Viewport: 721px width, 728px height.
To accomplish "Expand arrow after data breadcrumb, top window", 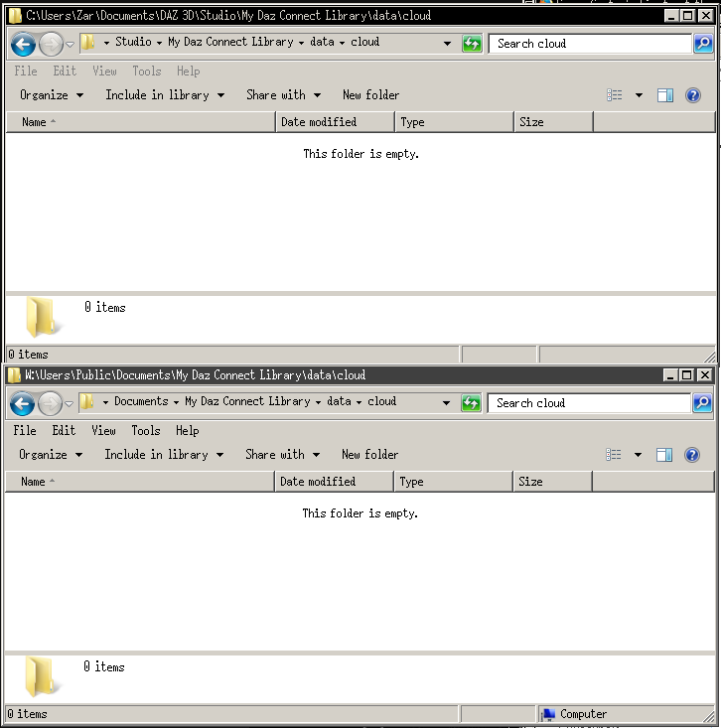I will click(343, 43).
